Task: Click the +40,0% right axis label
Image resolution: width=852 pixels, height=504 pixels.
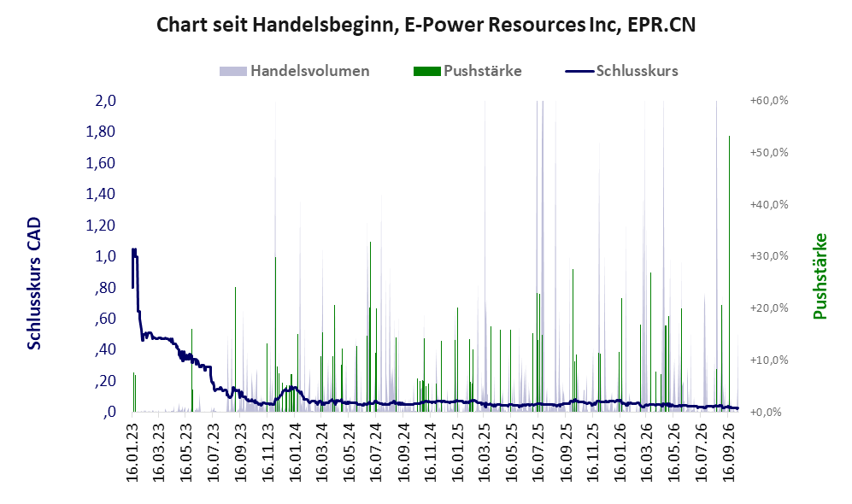Action: (769, 205)
